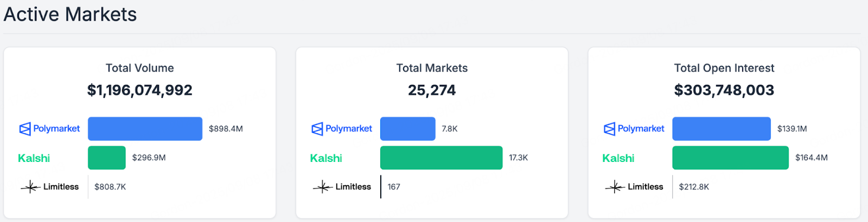
Task: Click the $303,748,003 open interest figure
Action: [x=724, y=90]
